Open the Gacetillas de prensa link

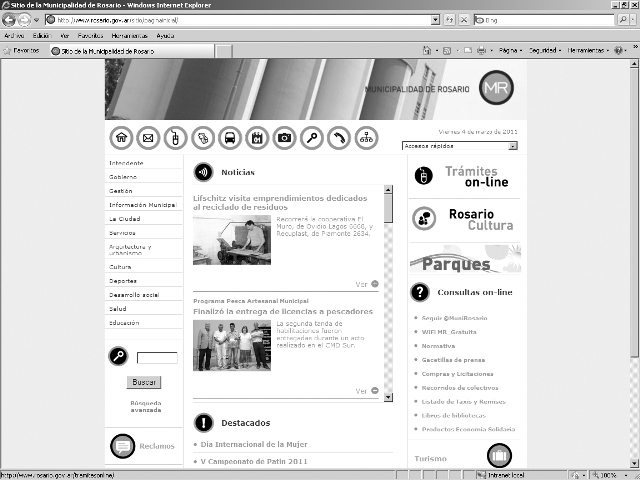(453, 360)
